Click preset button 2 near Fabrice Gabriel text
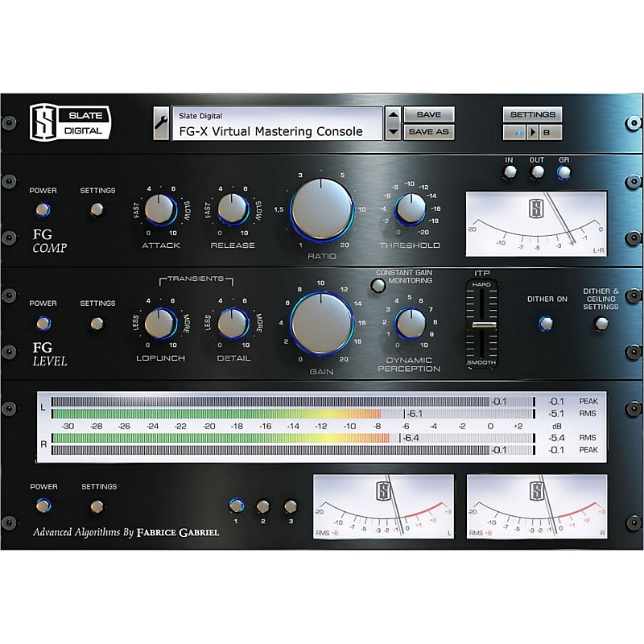This screenshot has width=644, height=644. [262, 507]
